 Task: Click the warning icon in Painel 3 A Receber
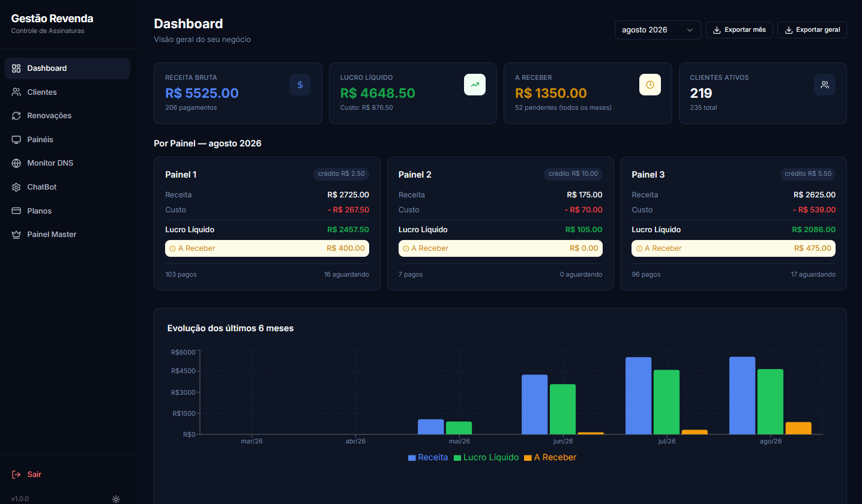pos(639,248)
